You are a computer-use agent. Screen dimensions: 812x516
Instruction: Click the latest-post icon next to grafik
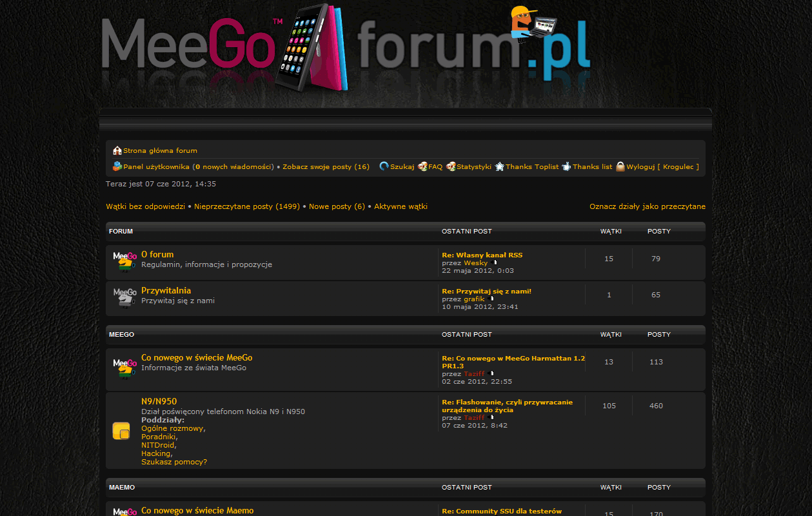[491, 299]
